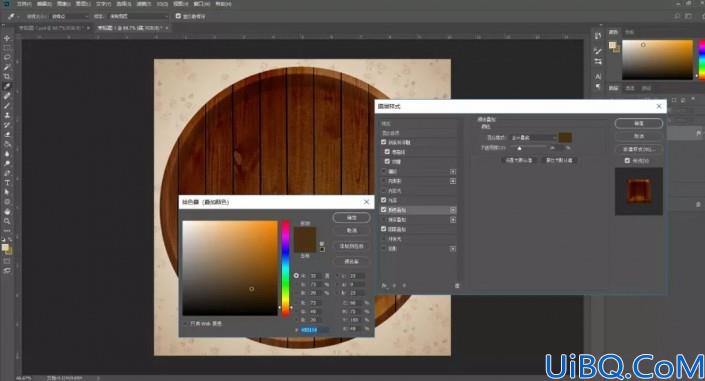Open the Layer (图层) menu
Screen dimensions: 705x381
pos(83,4)
